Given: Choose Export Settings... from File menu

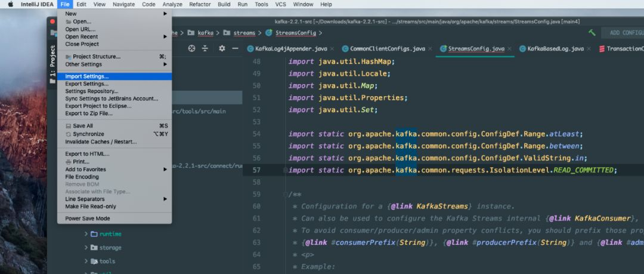Looking at the screenshot, I should pyautogui.click(x=114, y=84).
